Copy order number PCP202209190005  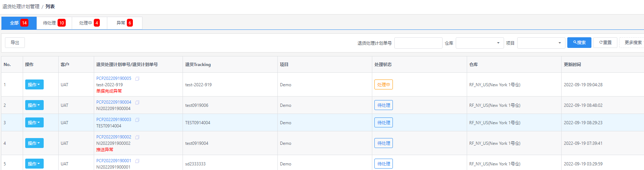[137, 78]
